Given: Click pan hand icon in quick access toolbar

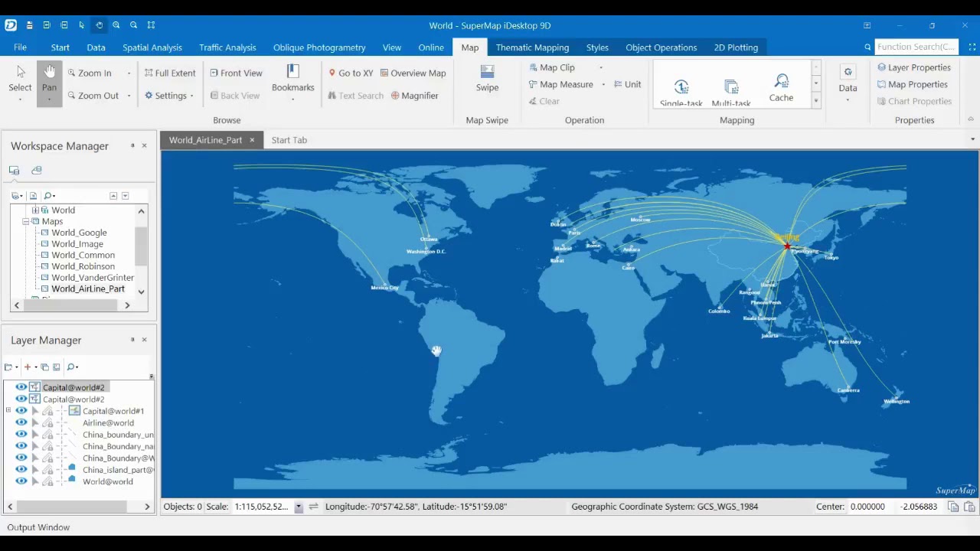Looking at the screenshot, I should 99,25.
